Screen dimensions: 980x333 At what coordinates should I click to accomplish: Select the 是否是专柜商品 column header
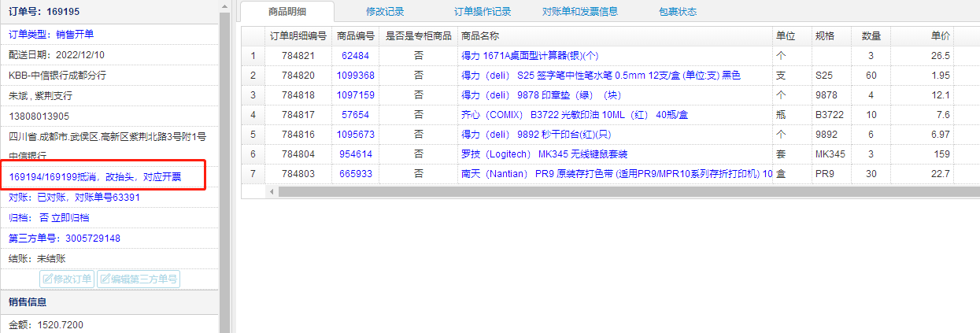coord(418,36)
